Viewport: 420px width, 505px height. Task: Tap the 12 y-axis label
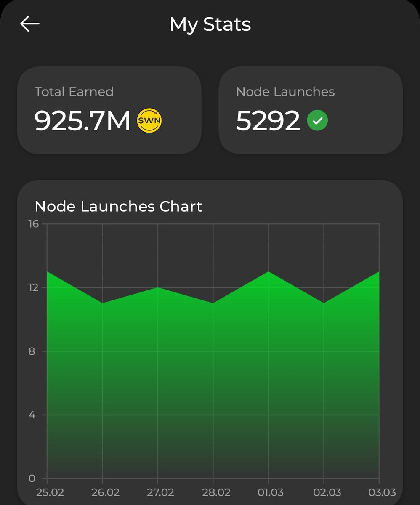pos(34,287)
